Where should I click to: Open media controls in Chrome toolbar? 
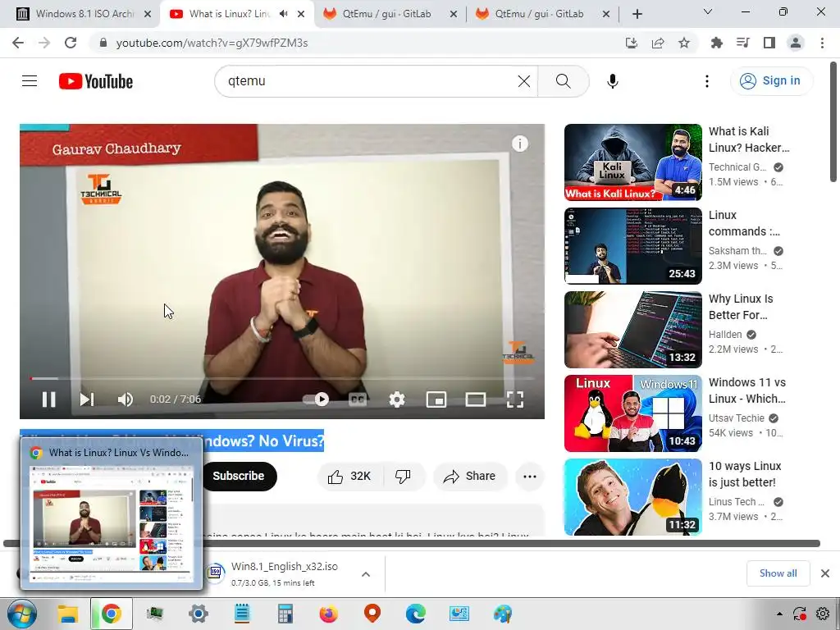click(x=743, y=43)
